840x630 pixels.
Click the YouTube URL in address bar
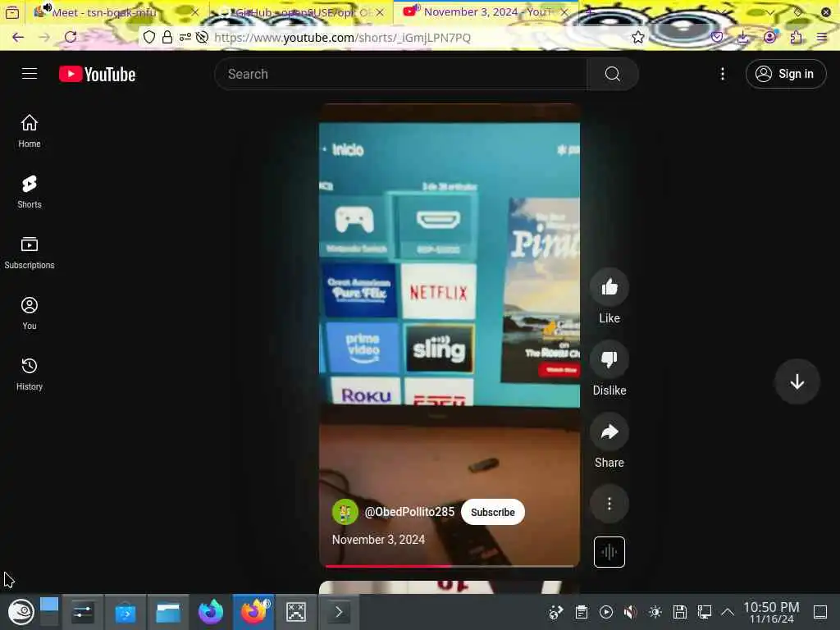342,38
